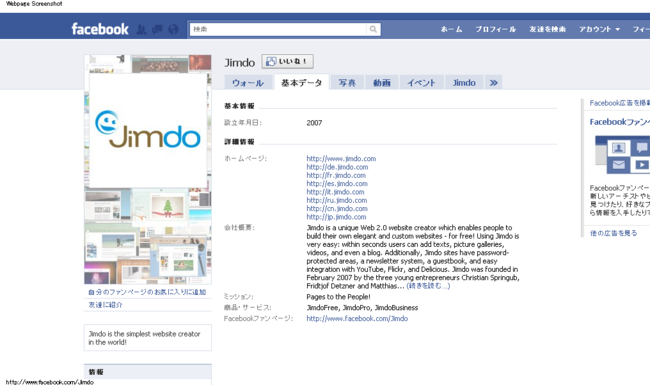Open link http://de.jimdo.com
650x385 pixels.
(337, 167)
